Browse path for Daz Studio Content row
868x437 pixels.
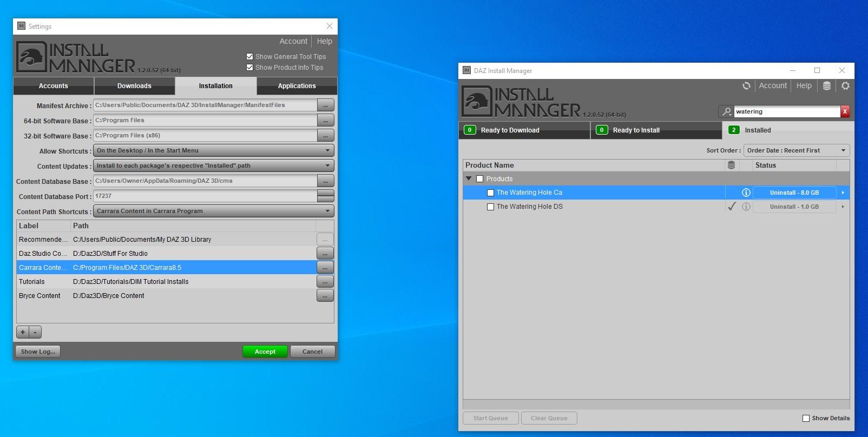[x=325, y=253]
